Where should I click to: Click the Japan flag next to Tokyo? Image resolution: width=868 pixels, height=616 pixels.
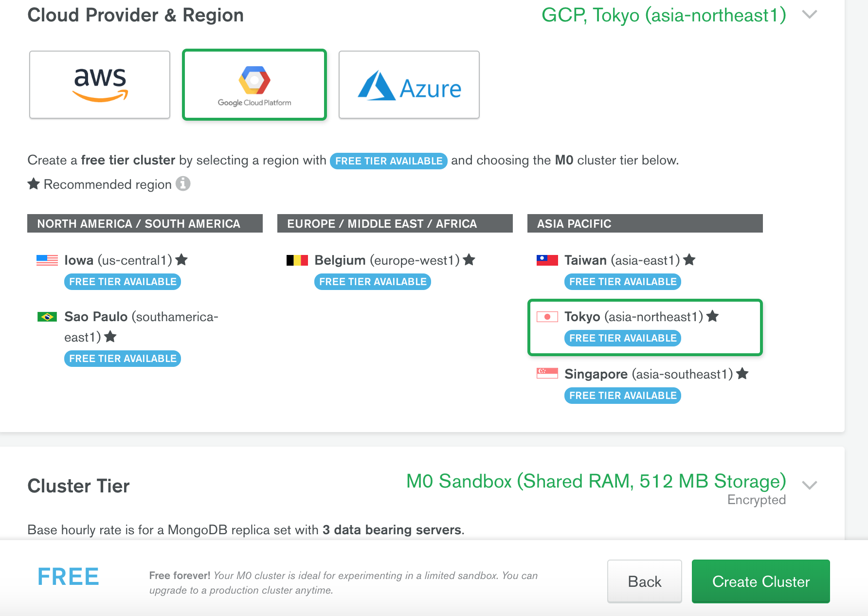pos(547,316)
